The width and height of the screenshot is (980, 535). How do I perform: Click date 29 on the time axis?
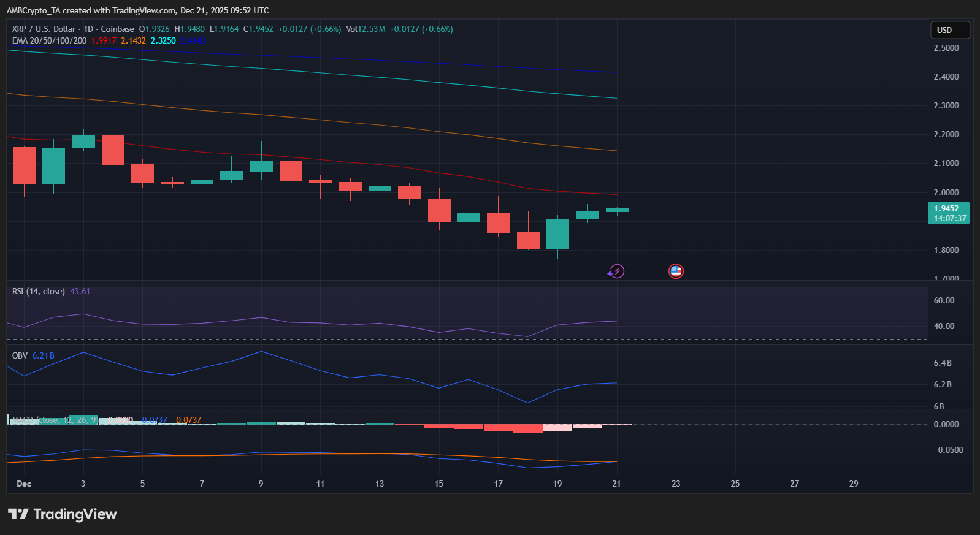click(x=854, y=484)
